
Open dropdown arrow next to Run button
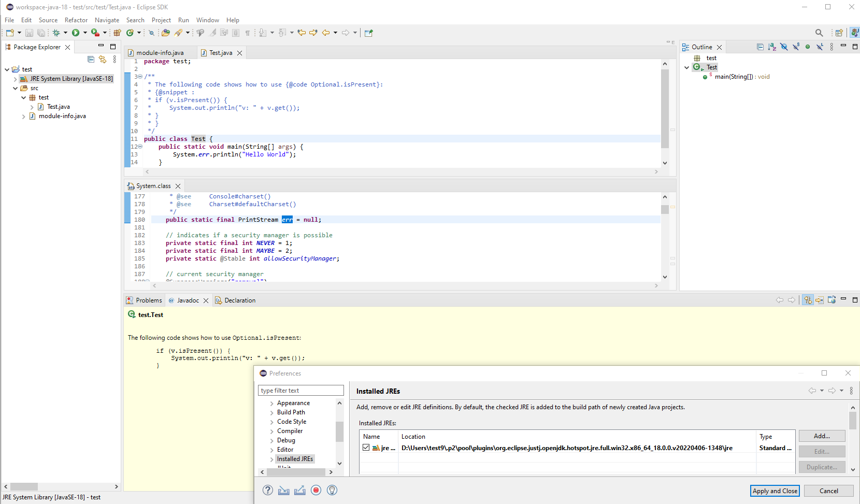pyautogui.click(x=85, y=33)
